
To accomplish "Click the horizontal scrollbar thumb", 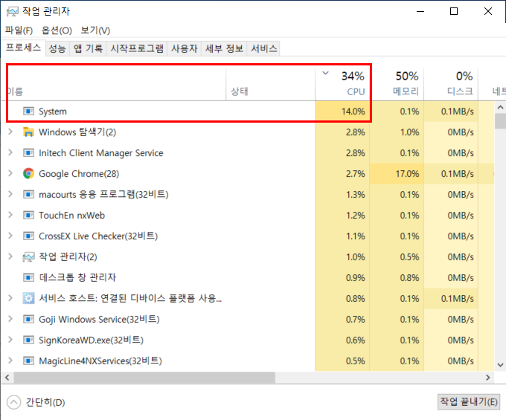I will coord(144,378).
